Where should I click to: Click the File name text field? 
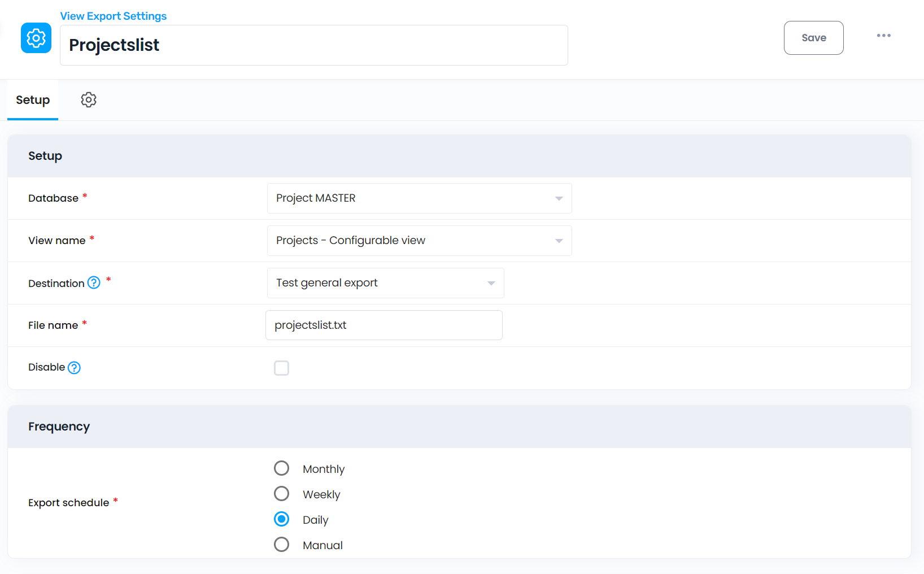click(x=383, y=325)
